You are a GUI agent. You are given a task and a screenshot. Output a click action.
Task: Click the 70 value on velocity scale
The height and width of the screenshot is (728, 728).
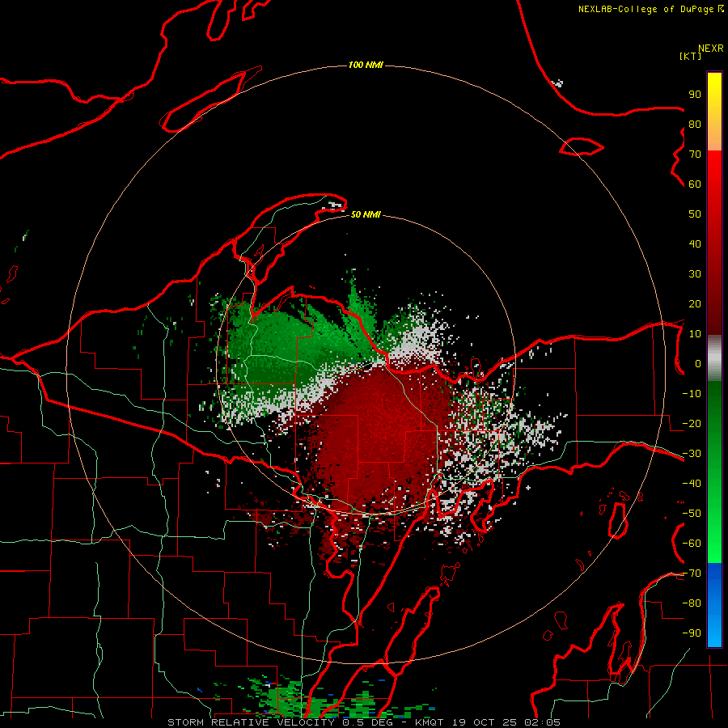point(695,154)
